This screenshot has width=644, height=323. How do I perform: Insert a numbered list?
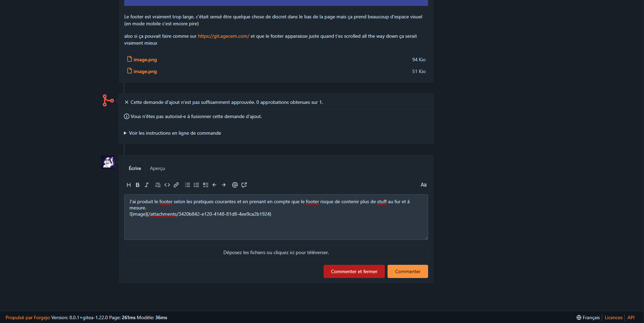pyautogui.click(x=197, y=185)
